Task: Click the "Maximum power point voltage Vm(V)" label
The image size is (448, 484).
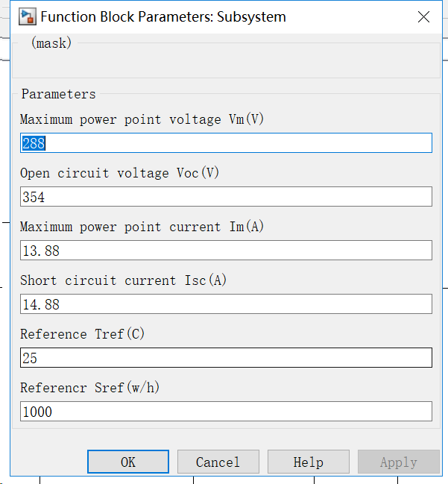Action: point(142,119)
